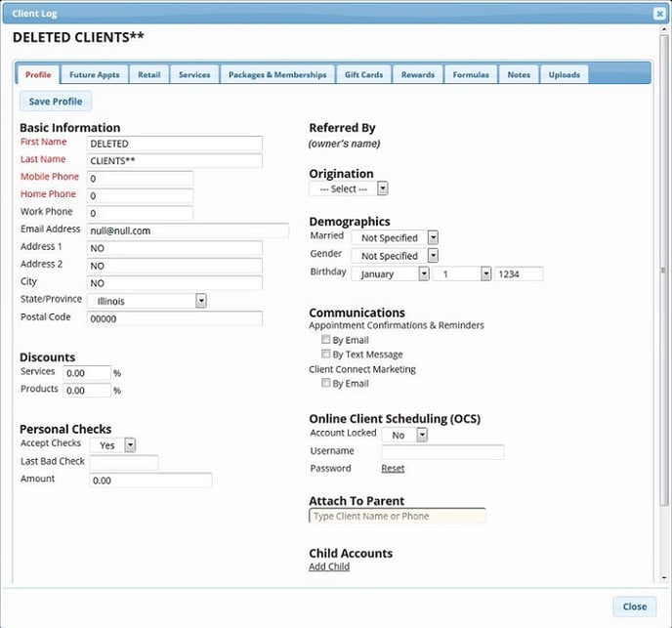Enable appointment reminders By Email checkbox
Viewport: 672px width, 628px height.
tap(326, 340)
